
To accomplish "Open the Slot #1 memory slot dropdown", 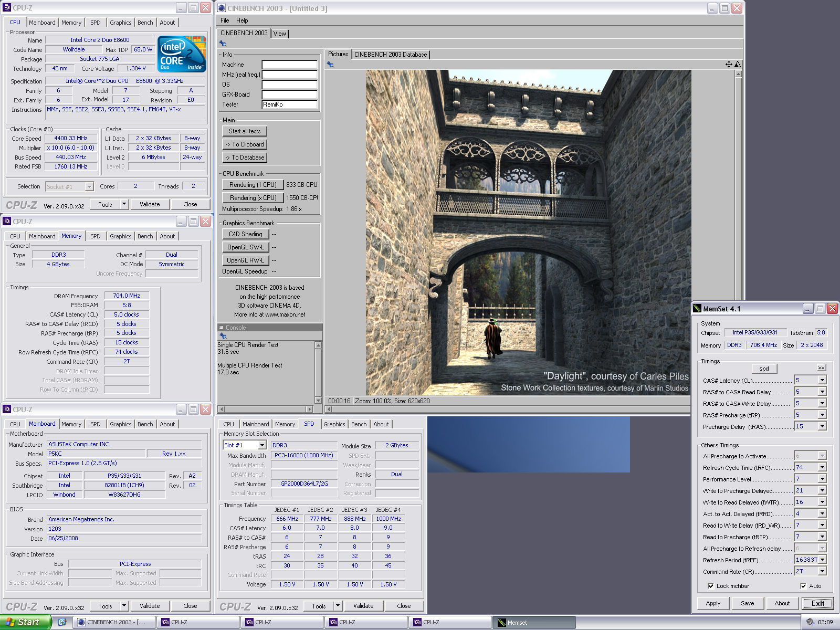I will pos(263,445).
